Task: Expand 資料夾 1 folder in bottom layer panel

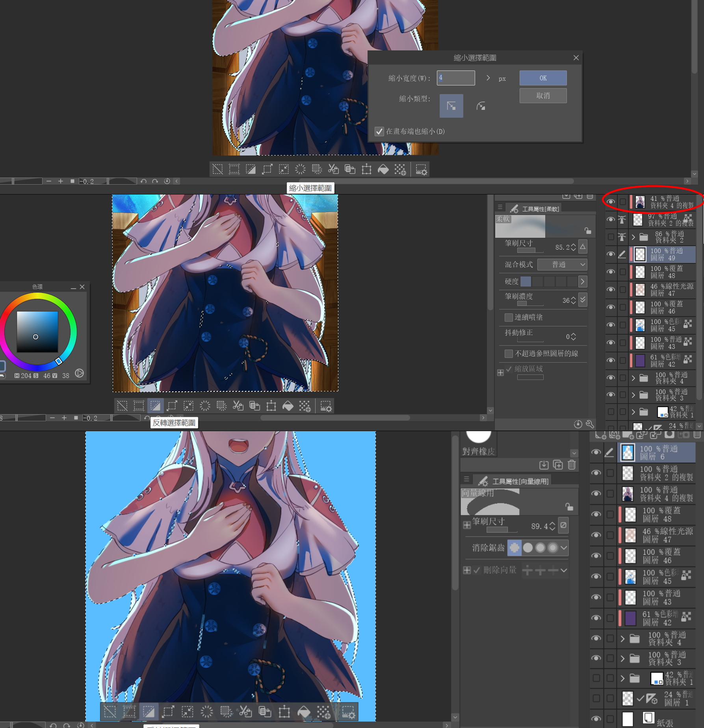Action: tap(622, 678)
